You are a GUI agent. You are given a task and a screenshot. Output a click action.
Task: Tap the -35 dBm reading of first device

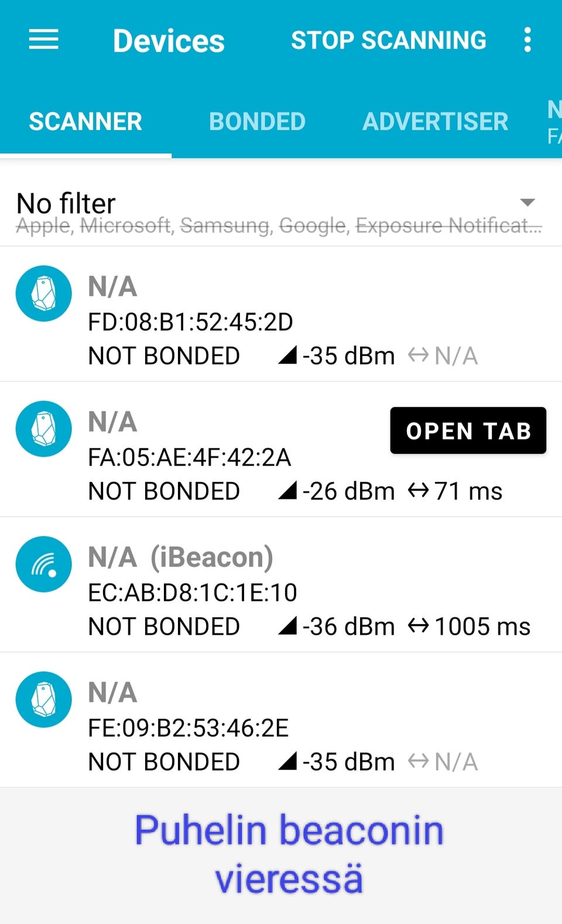coord(348,356)
